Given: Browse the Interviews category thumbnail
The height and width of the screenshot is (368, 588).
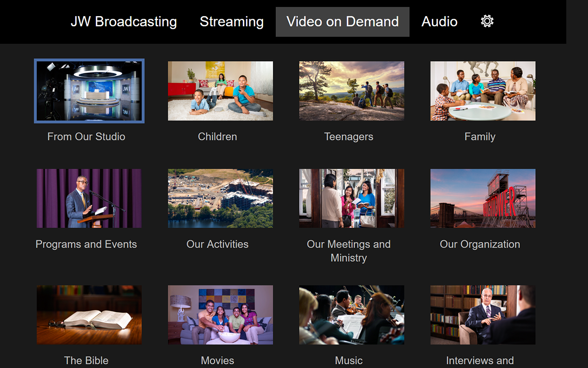Looking at the screenshot, I should tap(482, 315).
